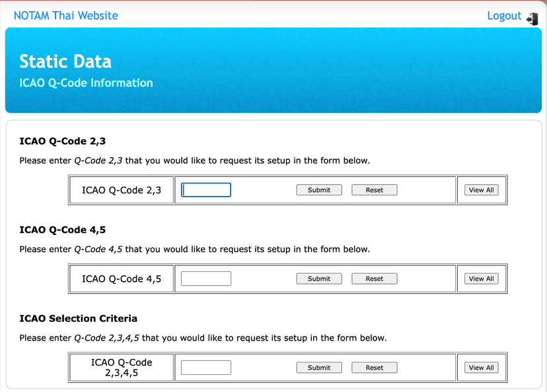Click the Logout link text
547x392 pixels.
(x=504, y=16)
